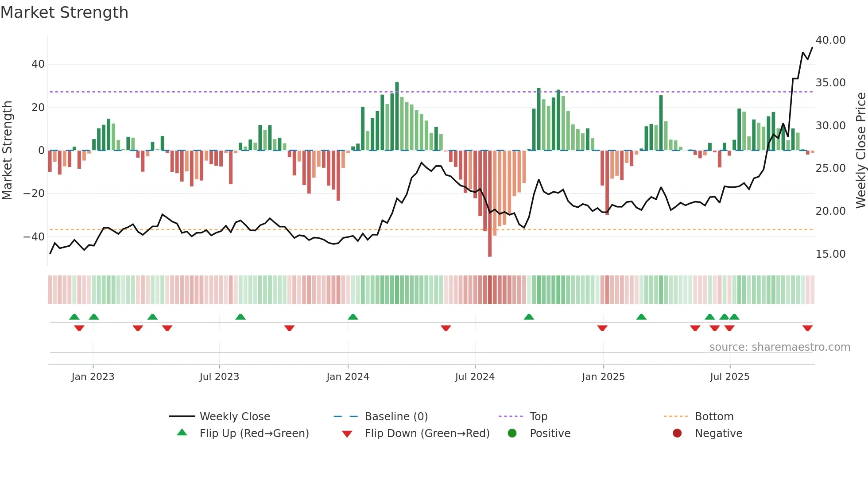
Task: Click the flip-up marker after Jul 2023
Action: (240, 317)
